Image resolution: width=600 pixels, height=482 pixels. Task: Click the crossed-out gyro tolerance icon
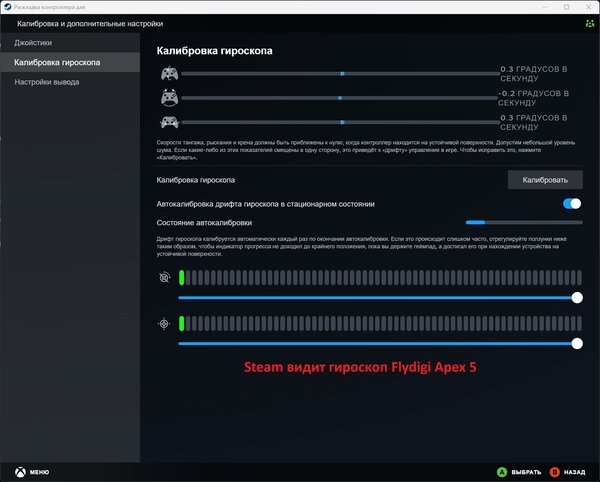pyautogui.click(x=165, y=277)
